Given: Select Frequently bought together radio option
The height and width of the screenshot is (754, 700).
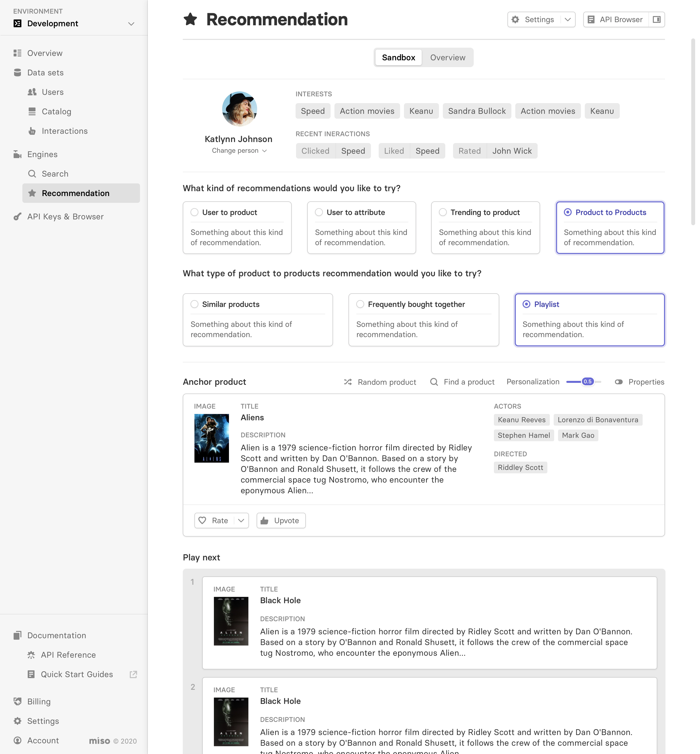Looking at the screenshot, I should coord(360,304).
